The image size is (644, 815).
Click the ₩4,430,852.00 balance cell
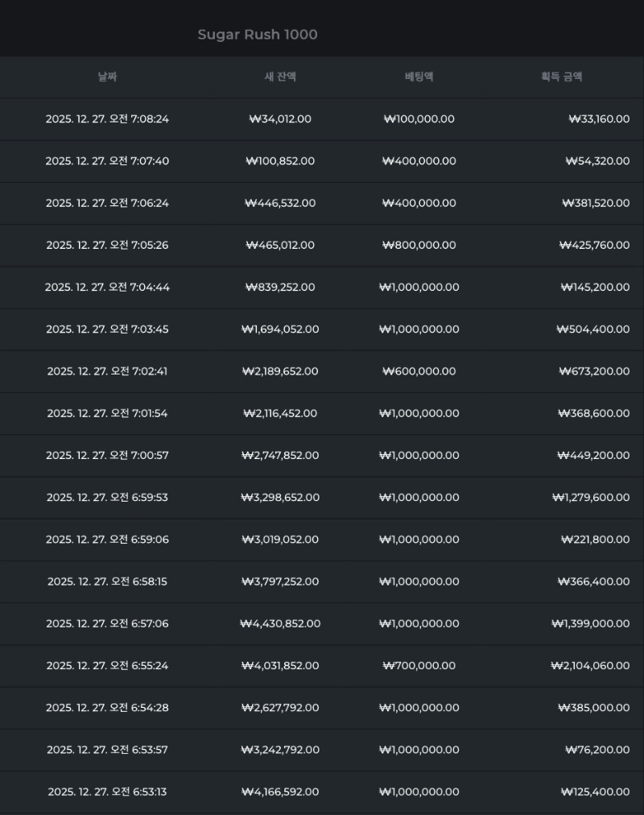[280, 623]
